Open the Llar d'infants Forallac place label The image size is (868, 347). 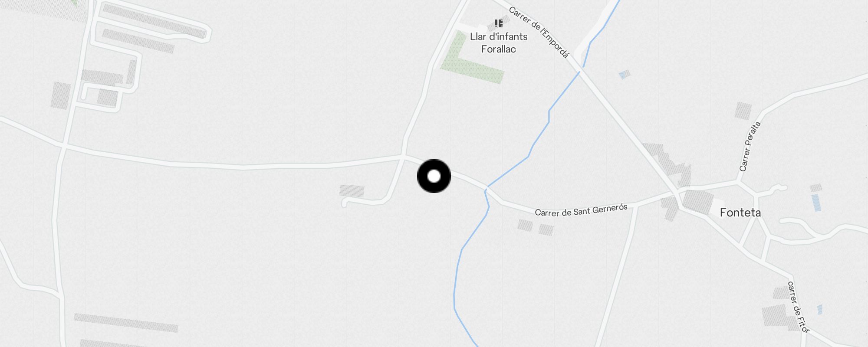point(499,43)
